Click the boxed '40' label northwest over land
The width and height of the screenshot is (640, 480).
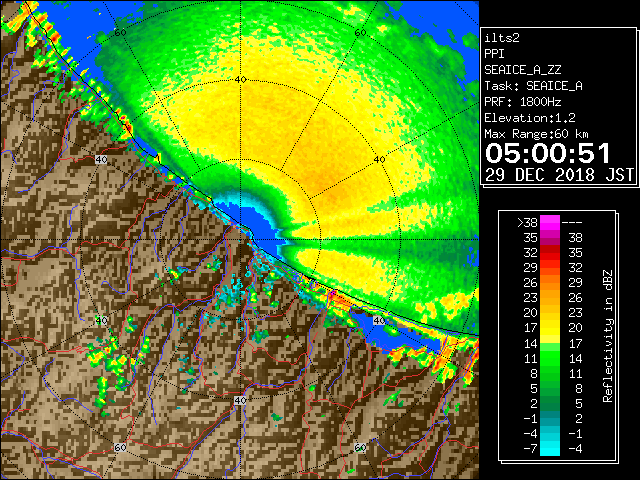[x=101, y=160]
